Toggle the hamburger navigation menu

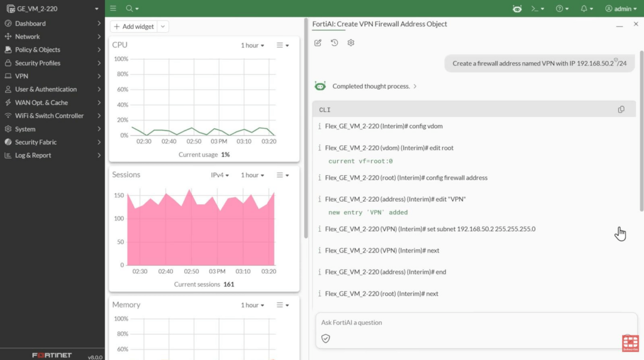(113, 9)
